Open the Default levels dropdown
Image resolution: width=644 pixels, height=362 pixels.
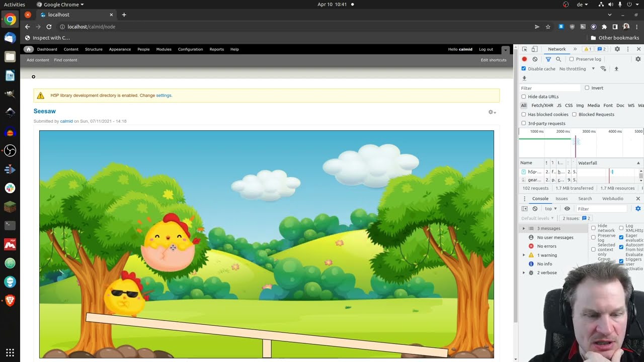point(537,218)
